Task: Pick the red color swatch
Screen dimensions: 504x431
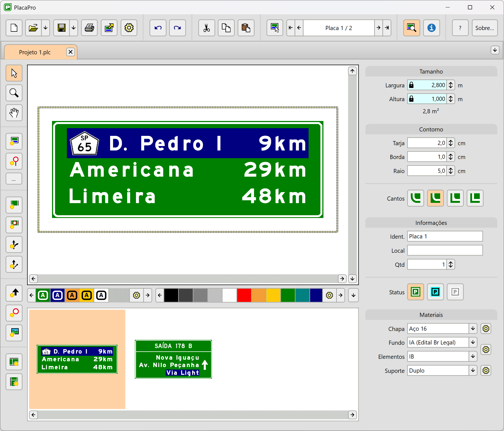Action: [x=244, y=295]
